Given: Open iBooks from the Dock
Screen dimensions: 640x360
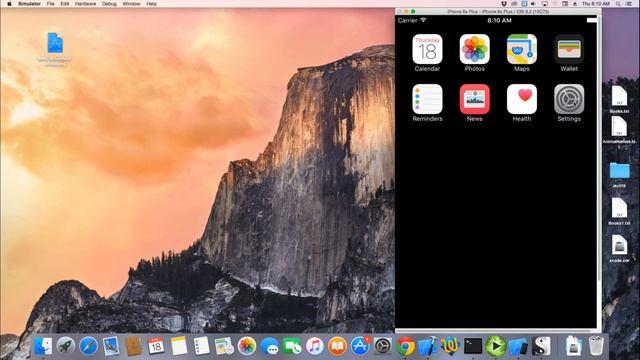Looking at the screenshot, I should [337, 346].
